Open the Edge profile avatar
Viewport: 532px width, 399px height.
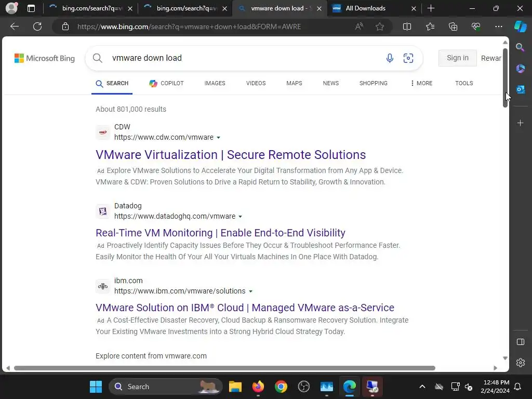(11, 8)
